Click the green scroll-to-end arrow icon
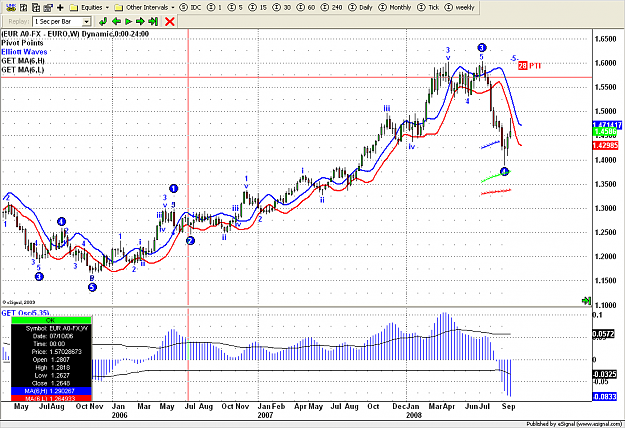The image size is (625, 428). point(586,300)
